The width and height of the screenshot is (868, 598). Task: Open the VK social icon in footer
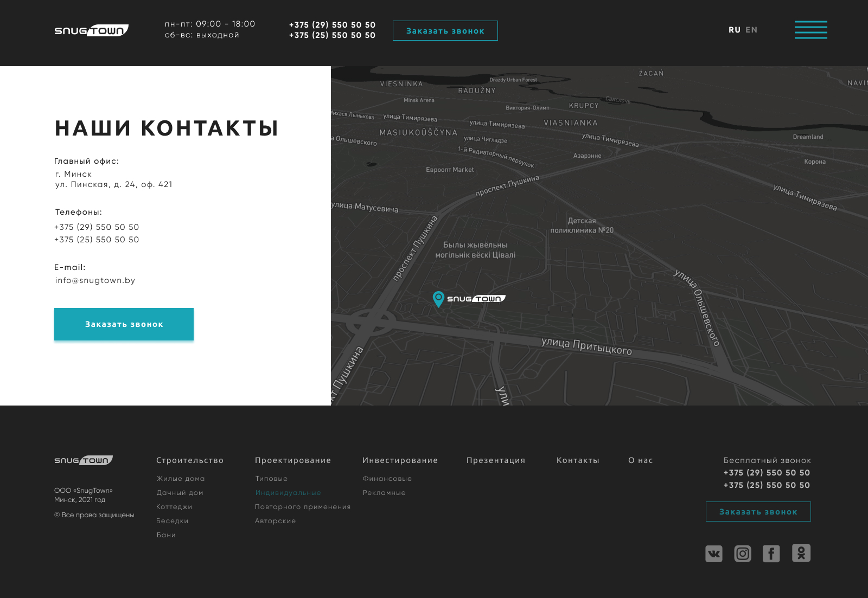(x=713, y=554)
